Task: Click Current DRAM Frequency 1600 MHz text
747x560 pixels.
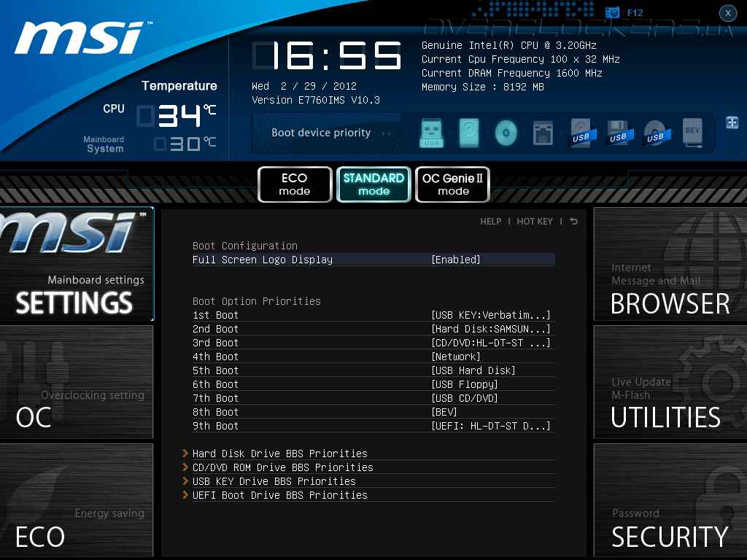Action: tap(511, 73)
